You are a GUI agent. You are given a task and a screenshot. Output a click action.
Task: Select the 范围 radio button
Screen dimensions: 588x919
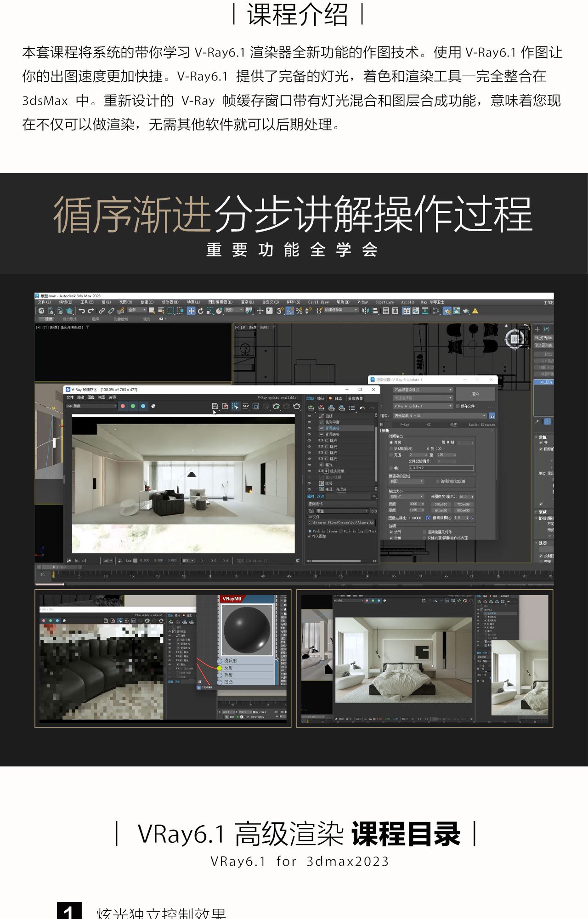click(x=391, y=455)
